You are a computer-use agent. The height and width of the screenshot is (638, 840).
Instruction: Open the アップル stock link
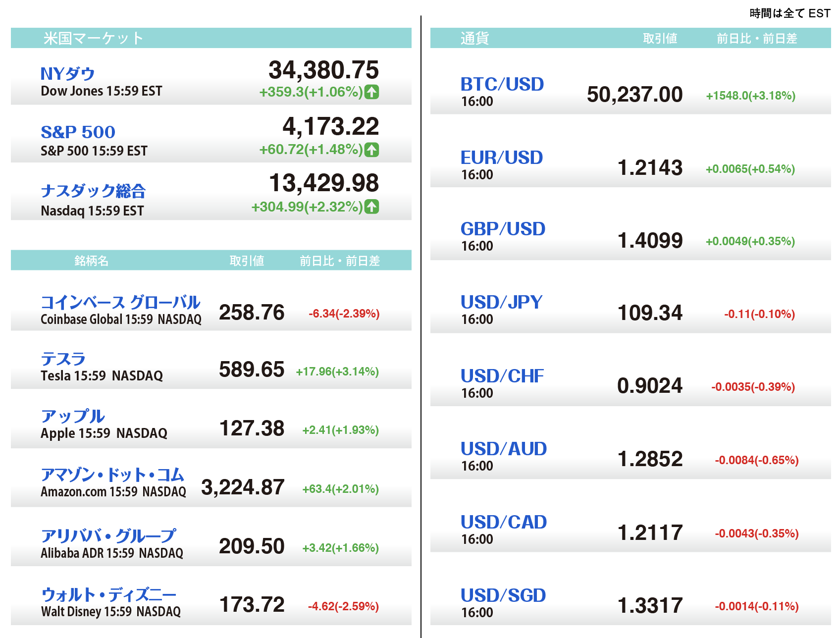(x=73, y=416)
